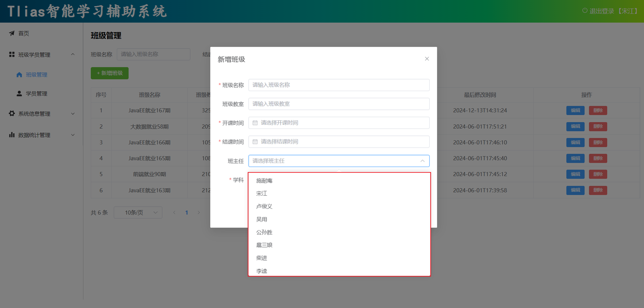Viewport: 644px width, 308px height.
Task: Click page 1 in the pagination bar
Action: [186, 212]
